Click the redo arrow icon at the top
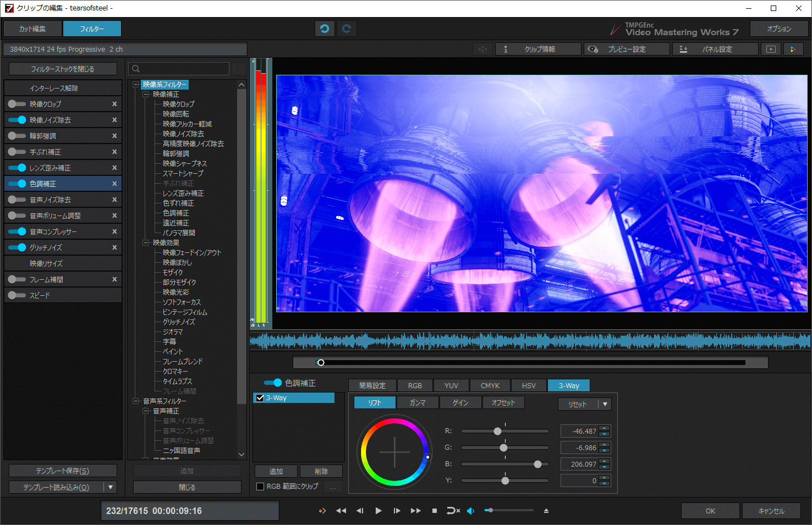Viewport: 812px width, 525px height. coord(347,28)
